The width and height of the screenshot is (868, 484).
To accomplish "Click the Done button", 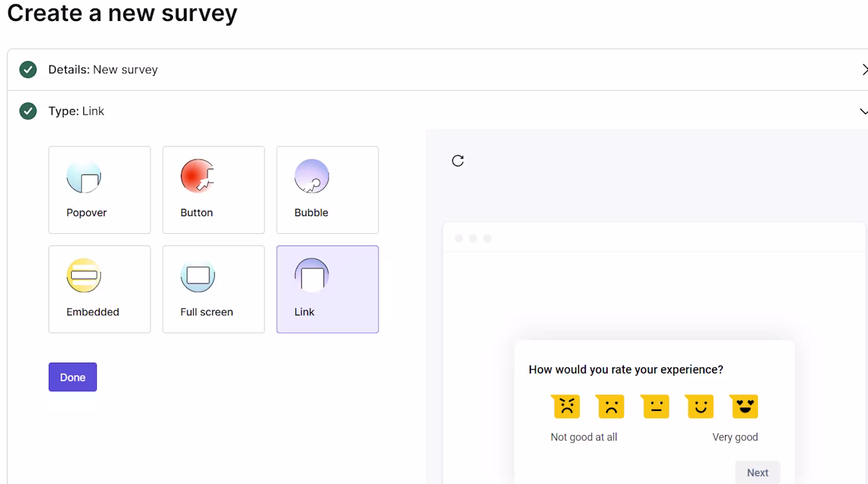I will pos(73,377).
